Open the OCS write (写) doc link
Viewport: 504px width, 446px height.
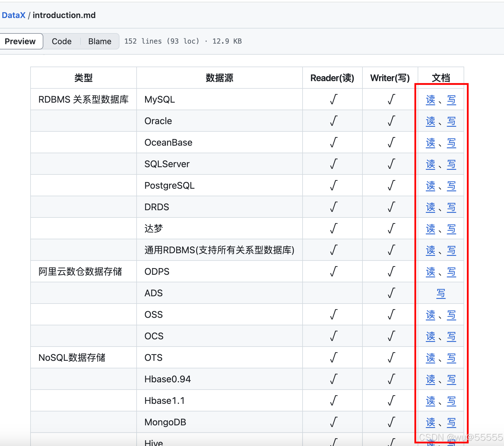point(451,336)
